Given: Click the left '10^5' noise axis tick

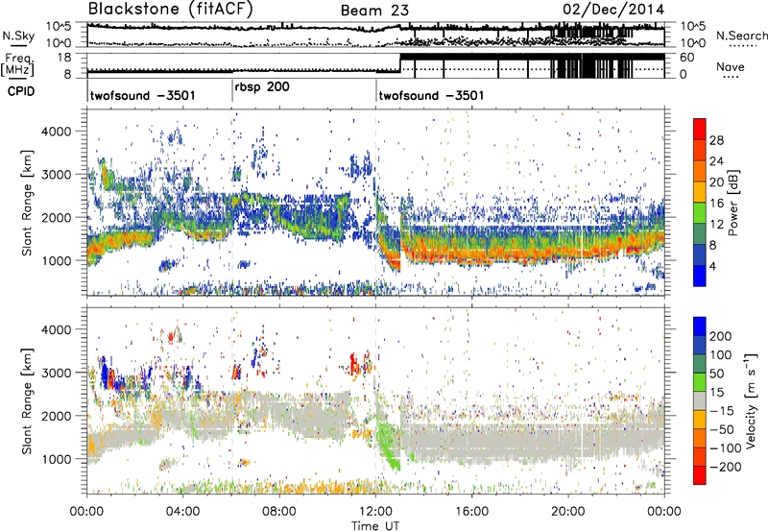Looking at the screenshot, I should pyautogui.click(x=59, y=26).
